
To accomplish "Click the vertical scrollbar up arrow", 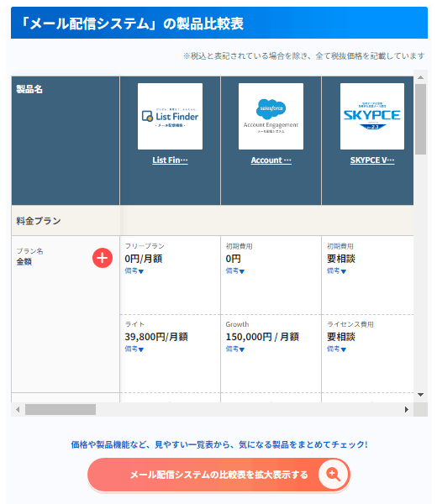I will 420,77.
